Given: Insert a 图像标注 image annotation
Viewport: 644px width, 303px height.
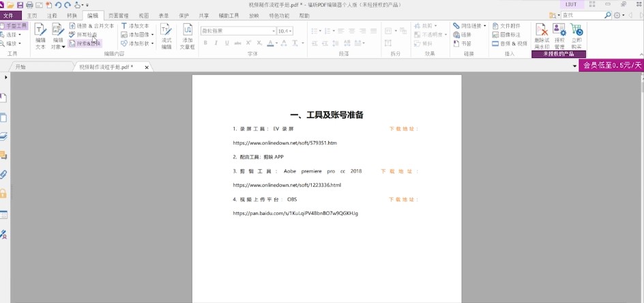Looking at the screenshot, I should [x=506, y=35].
